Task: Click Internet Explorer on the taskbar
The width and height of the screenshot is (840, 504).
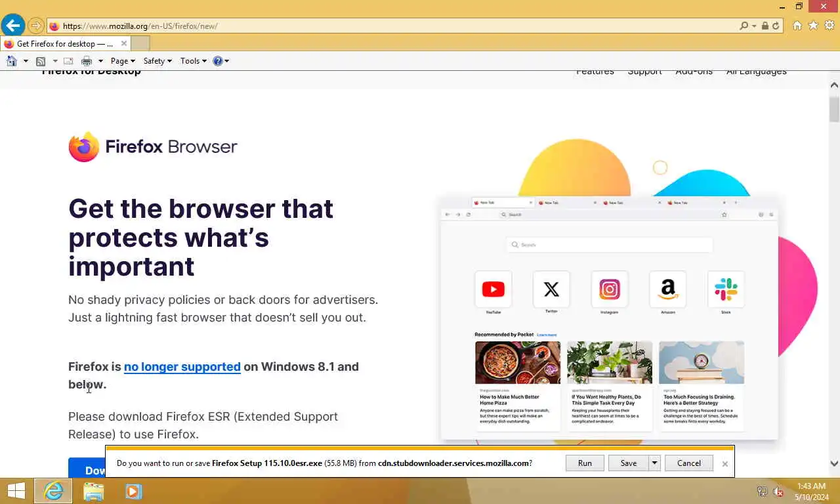Action: pyautogui.click(x=53, y=491)
